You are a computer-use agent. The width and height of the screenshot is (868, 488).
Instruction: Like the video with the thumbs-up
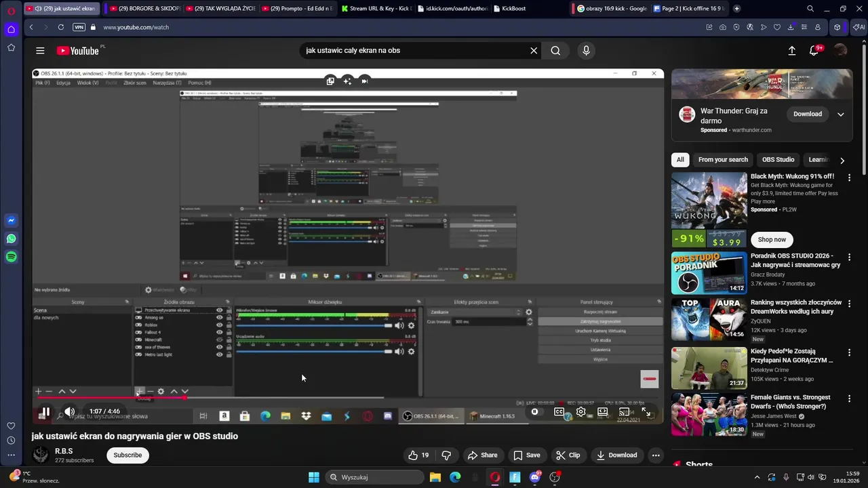418,455
